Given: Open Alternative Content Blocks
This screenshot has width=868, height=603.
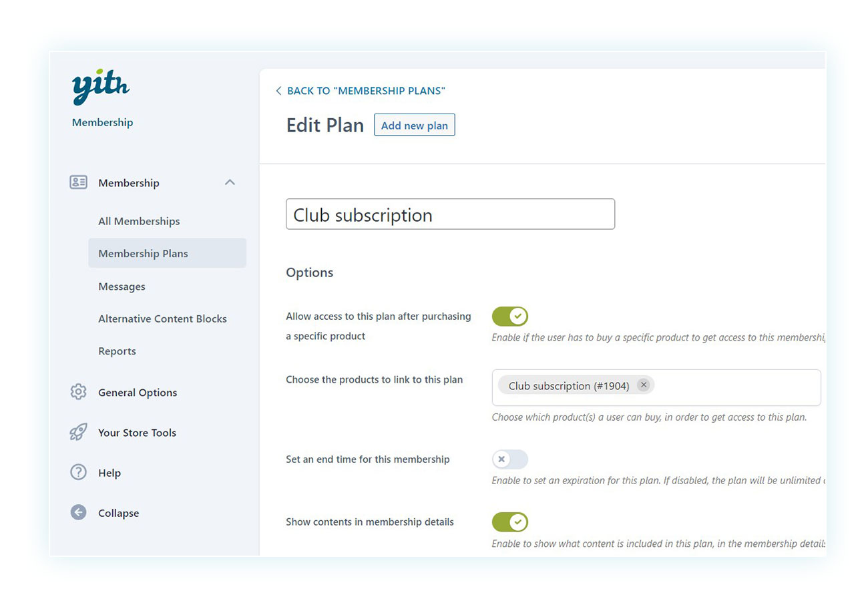Looking at the screenshot, I should 162,319.
